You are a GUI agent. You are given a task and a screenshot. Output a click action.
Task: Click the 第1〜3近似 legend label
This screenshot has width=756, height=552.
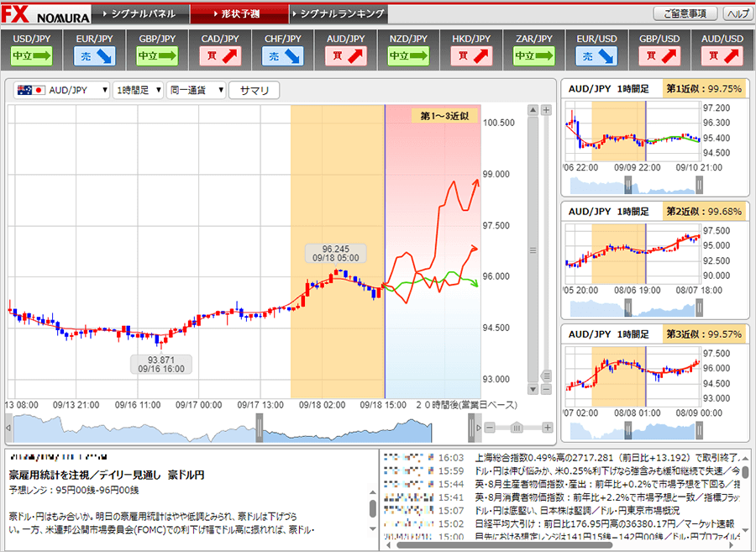[x=444, y=116]
